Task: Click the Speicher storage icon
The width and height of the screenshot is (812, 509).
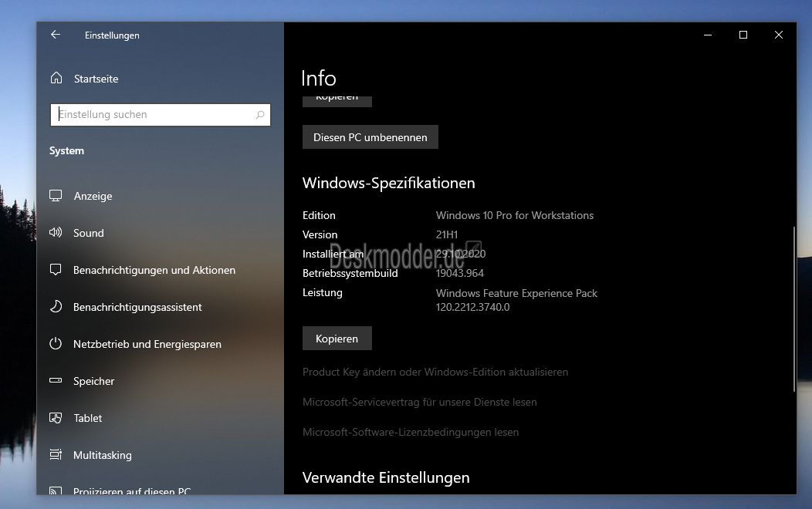Action: click(56, 380)
